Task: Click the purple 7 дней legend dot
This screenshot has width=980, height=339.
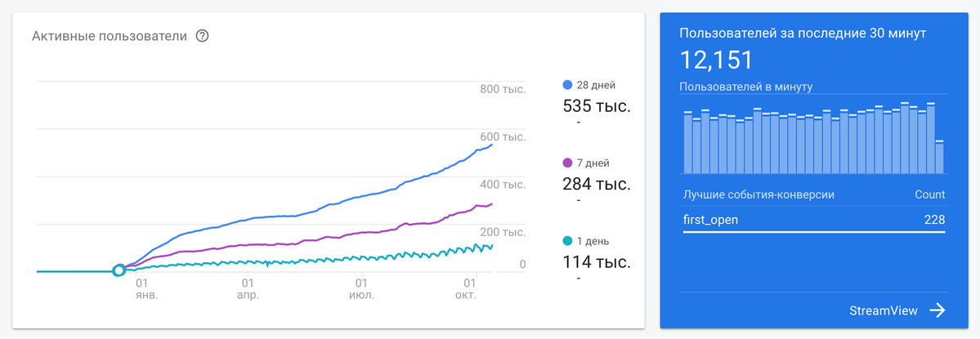Action: tap(567, 163)
